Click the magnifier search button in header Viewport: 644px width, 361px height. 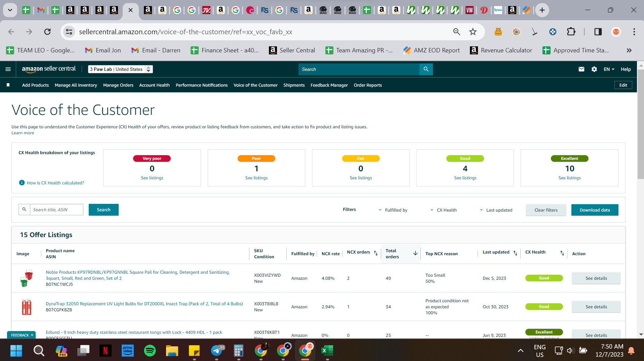(x=426, y=69)
